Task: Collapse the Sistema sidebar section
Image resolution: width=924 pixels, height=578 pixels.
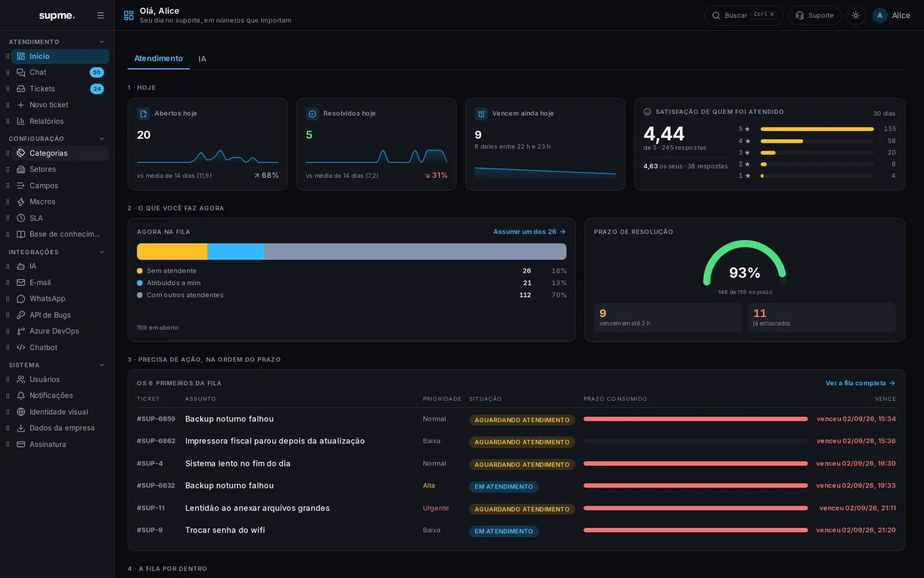Action: [x=102, y=365]
